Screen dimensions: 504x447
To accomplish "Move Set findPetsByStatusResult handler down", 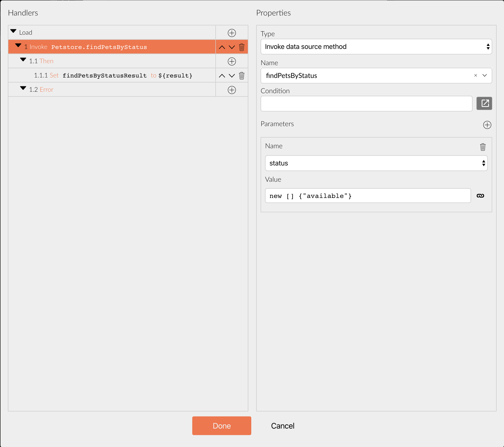I will (x=232, y=76).
